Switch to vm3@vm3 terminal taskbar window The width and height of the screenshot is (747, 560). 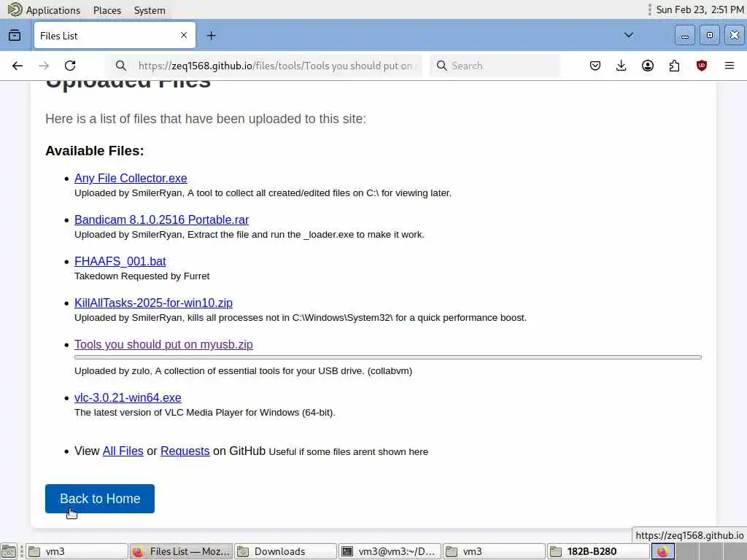pyautogui.click(x=390, y=551)
